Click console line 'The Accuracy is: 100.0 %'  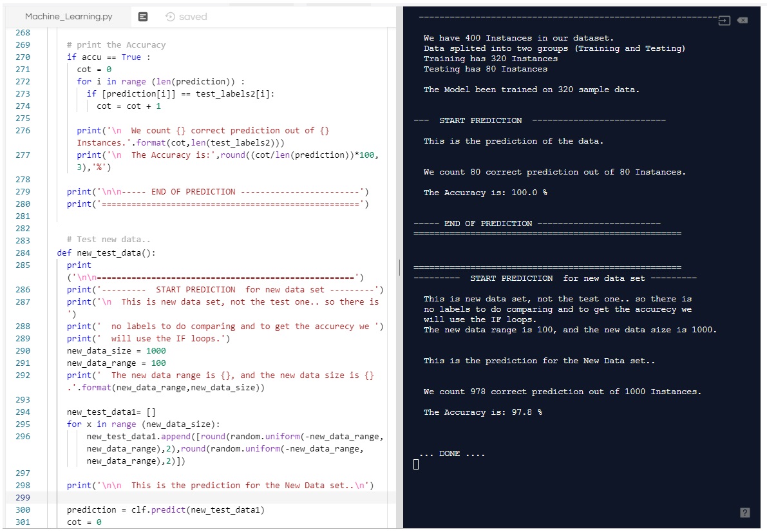click(485, 193)
